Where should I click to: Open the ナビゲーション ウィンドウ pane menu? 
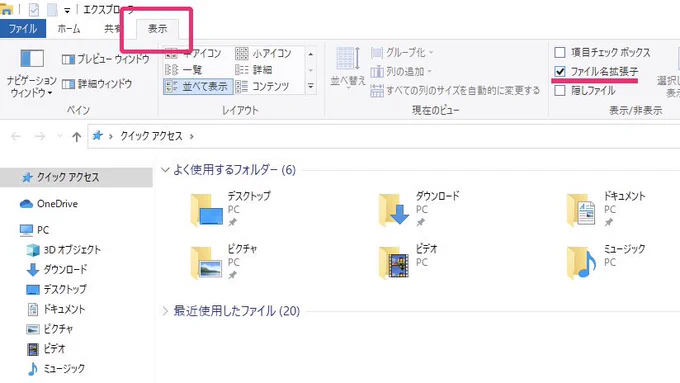[31, 73]
